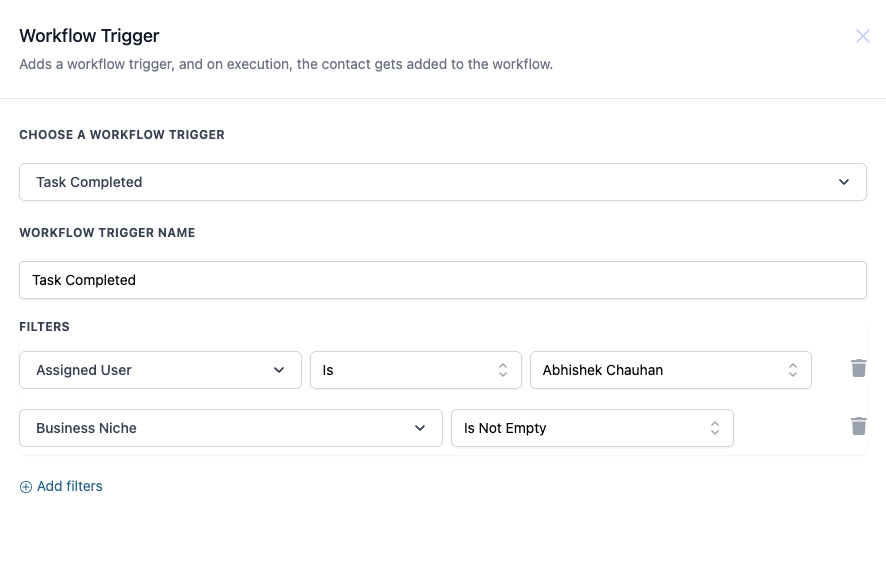Screen dimensions: 886x584
Task: Open the Choose a Workflow Trigger dropdown
Action: click(442, 182)
